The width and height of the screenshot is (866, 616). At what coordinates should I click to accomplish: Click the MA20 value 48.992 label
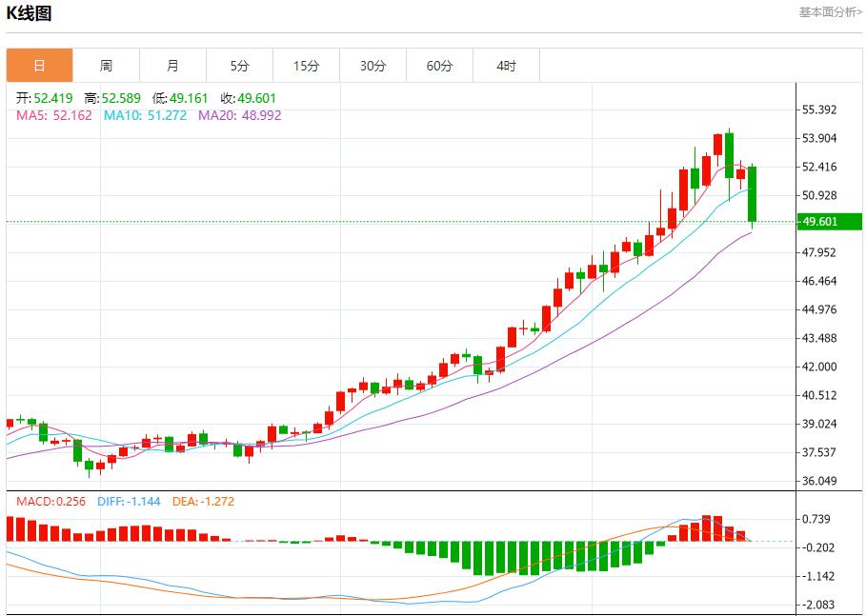tap(238, 116)
